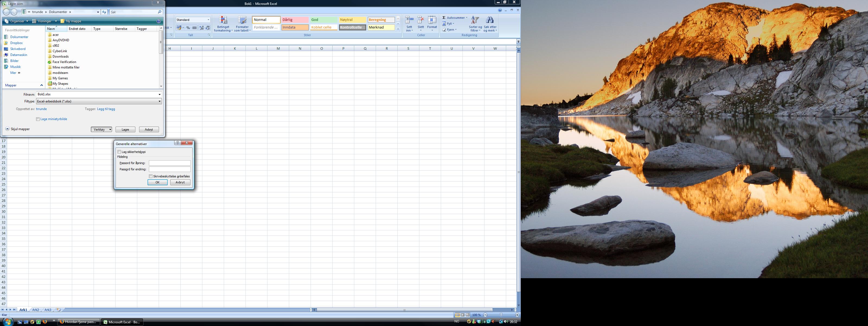Image resolution: width=868 pixels, height=326 pixels.
Task: Click the Autosummer sigma icon
Action: pyautogui.click(x=444, y=18)
